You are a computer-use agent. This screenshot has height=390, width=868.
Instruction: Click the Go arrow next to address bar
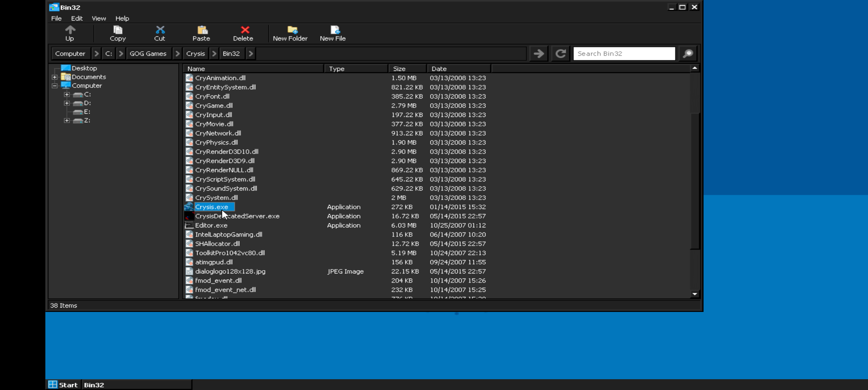coord(539,54)
